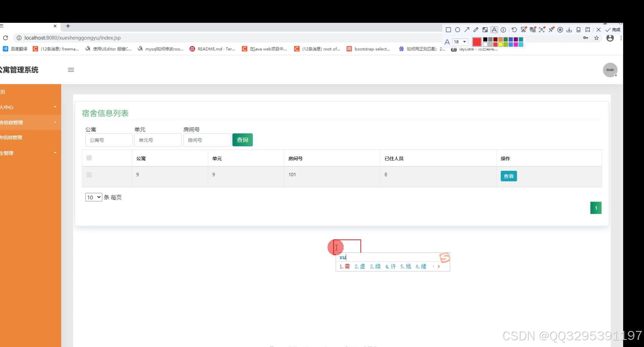Viewport: 644px width, 347px height.
Task: Select the mosaic blur tool
Action: click(x=485, y=30)
